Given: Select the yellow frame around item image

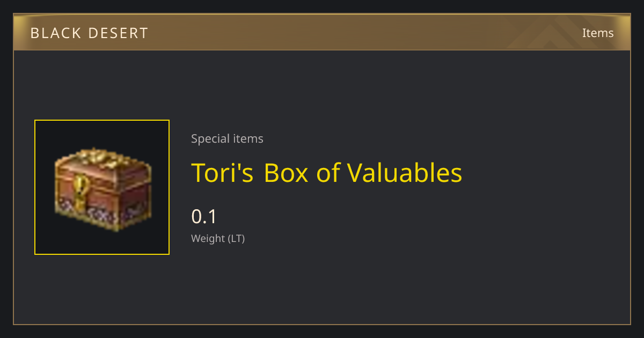Looking at the screenshot, I should [x=102, y=187].
